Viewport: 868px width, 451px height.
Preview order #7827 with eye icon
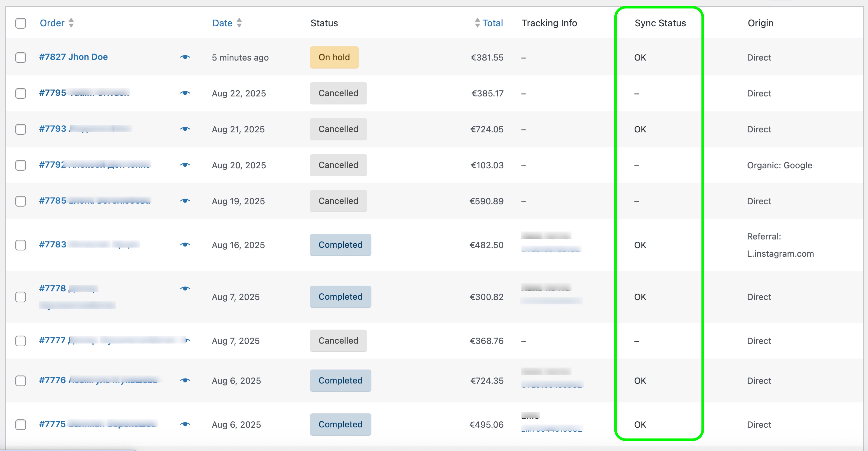(185, 57)
